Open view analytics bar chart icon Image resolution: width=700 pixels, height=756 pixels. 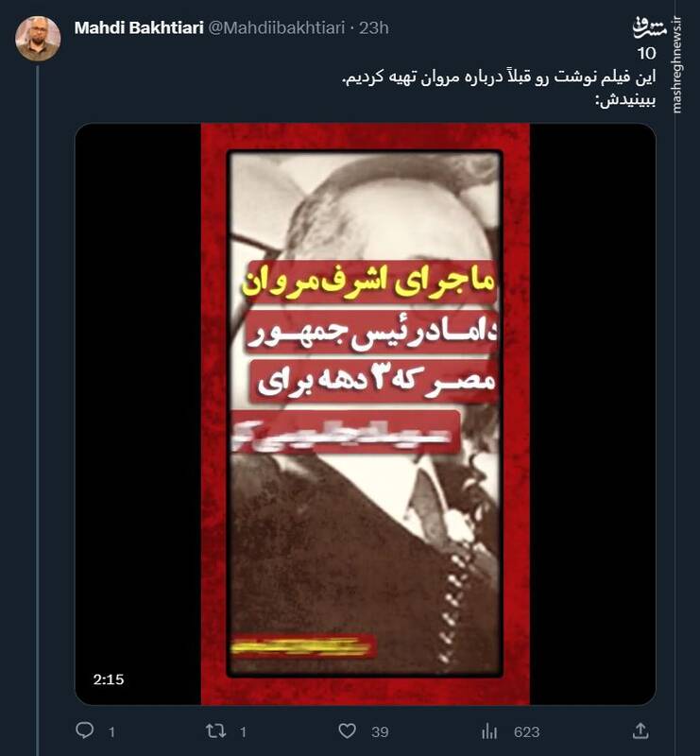click(x=488, y=731)
